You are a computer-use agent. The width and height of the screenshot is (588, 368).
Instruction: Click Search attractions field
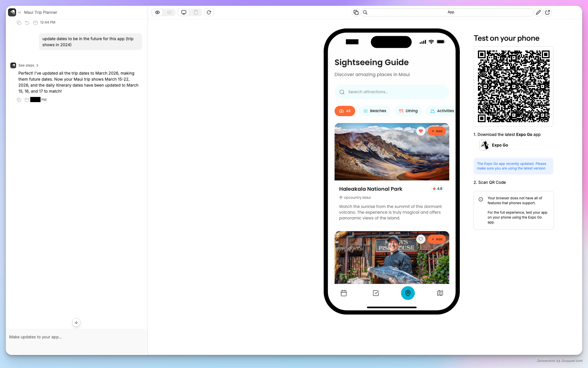point(391,92)
